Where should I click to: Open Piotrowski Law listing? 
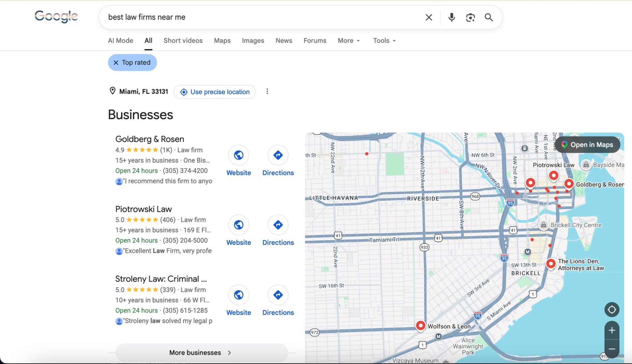144,209
